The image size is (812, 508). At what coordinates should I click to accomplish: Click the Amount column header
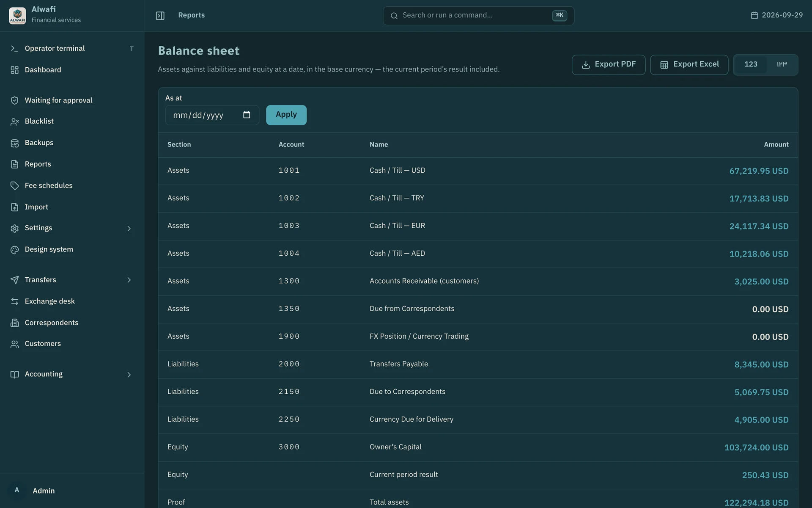pyautogui.click(x=776, y=145)
